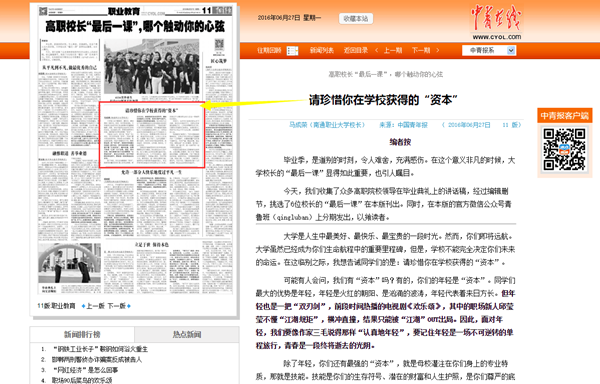Click the blue diamond after 下一版

coord(129,306)
